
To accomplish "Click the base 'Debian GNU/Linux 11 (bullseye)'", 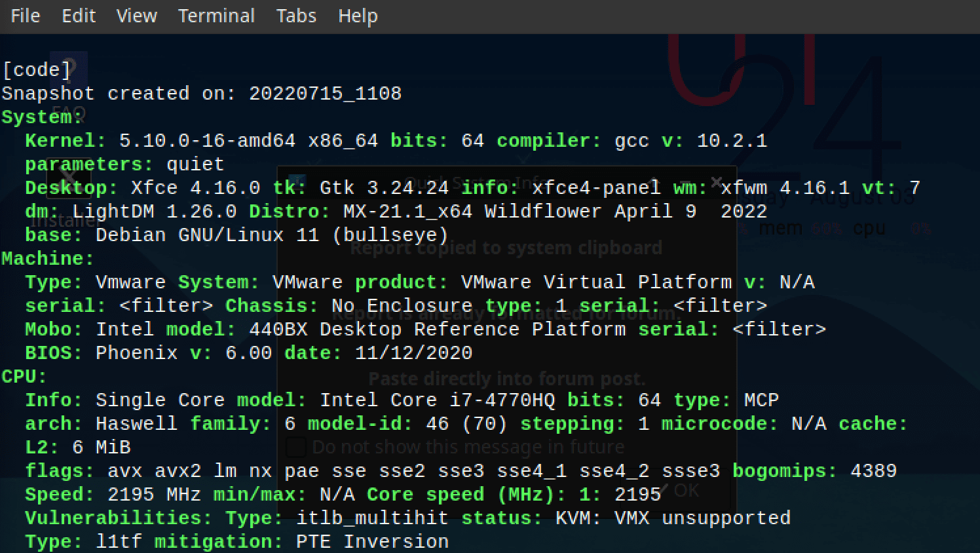I will point(272,235).
